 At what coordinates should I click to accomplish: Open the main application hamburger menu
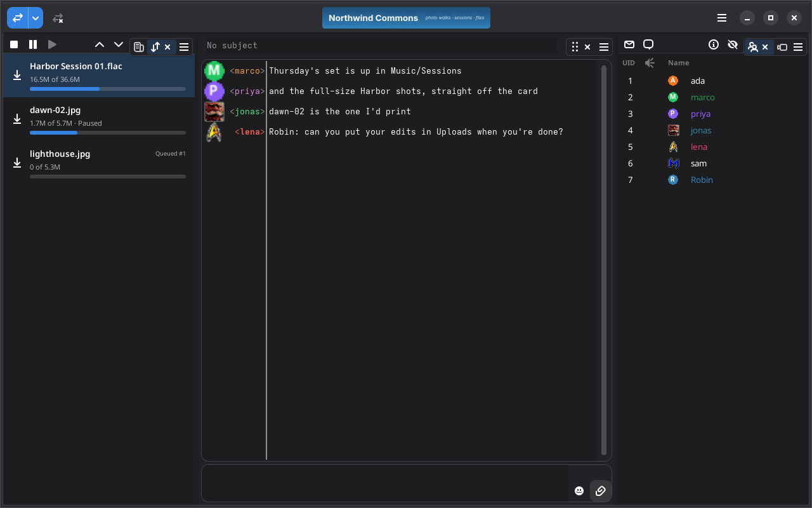pos(722,18)
